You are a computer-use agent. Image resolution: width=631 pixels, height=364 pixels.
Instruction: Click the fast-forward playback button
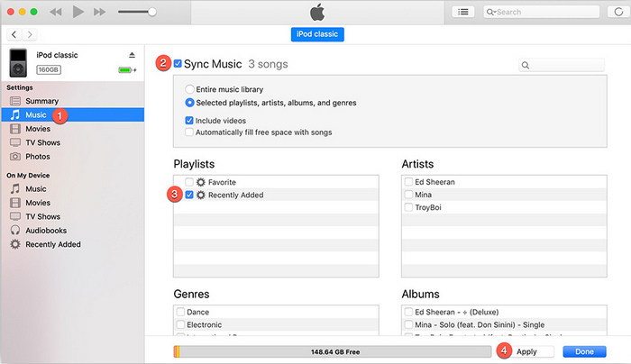[x=99, y=12]
